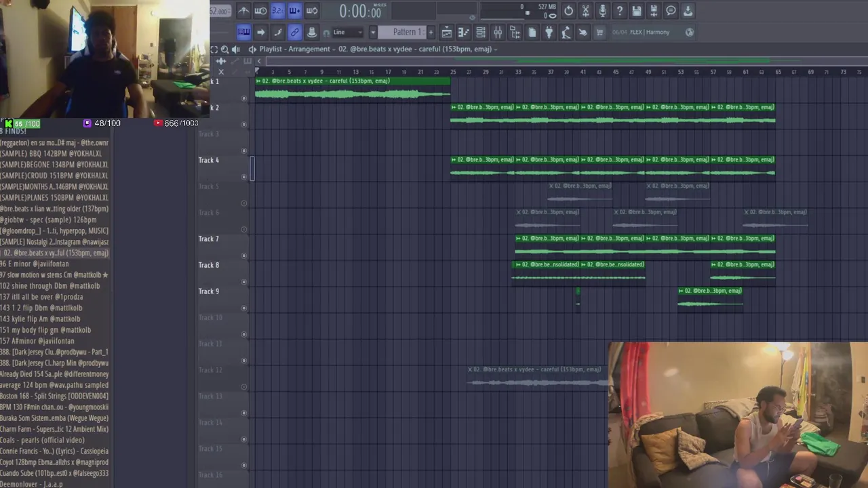Viewport: 868px width, 488px height.
Task: Unmute Track 5 using its circle button
Action: point(244,203)
